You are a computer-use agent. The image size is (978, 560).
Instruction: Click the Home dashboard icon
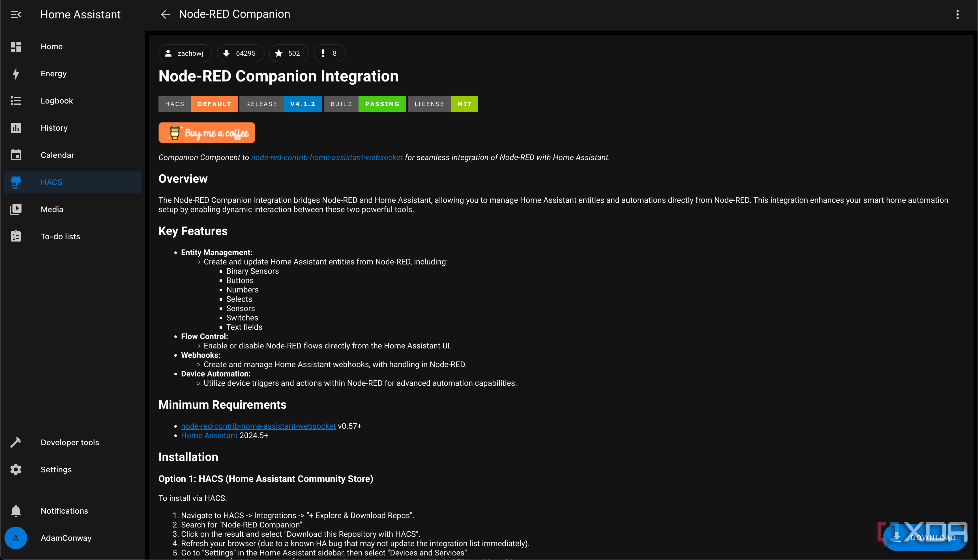coord(16,47)
